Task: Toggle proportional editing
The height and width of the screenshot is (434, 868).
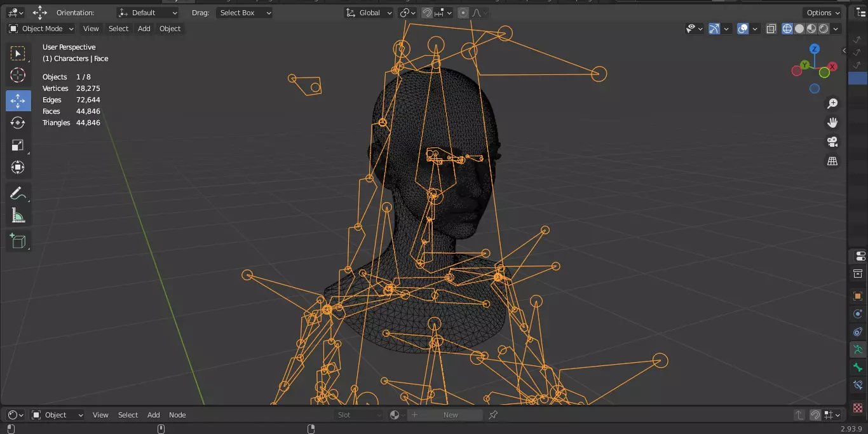Action: (x=463, y=13)
